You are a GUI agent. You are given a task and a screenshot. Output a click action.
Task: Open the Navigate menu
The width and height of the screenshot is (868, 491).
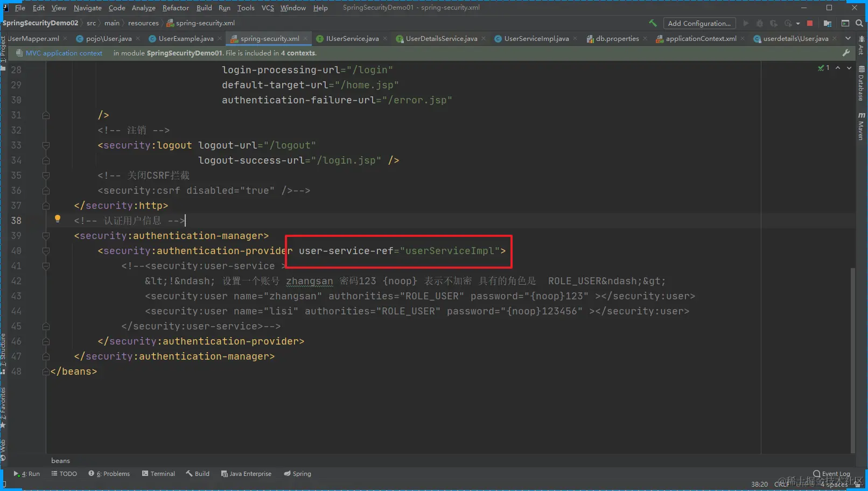[88, 8]
